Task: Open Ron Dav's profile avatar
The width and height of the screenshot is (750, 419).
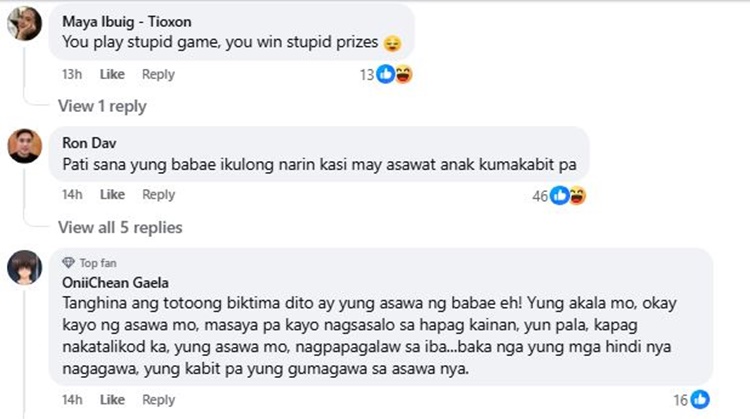Action: (25, 146)
